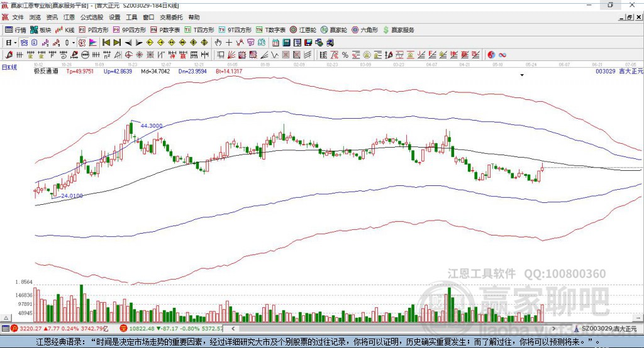Click the Md=34.7042 indicator value
The height and width of the screenshot is (348, 644).
[155, 71]
